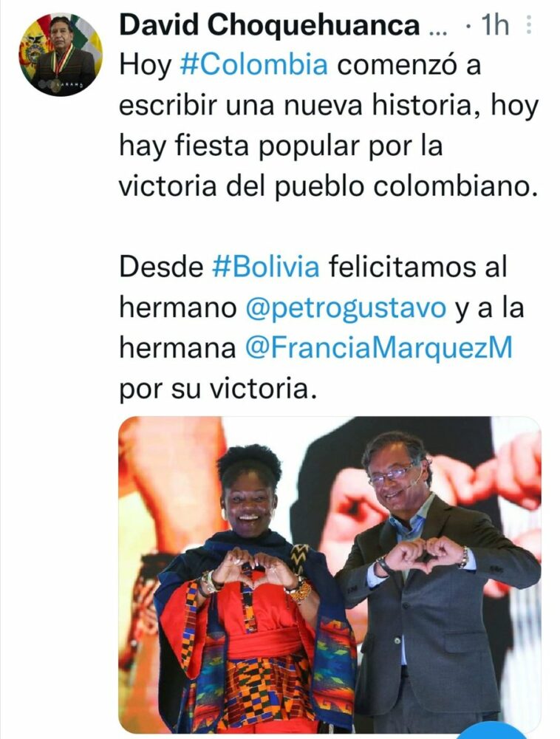
Task: Open the tweet via the 1h timestamp
Action: point(494,25)
